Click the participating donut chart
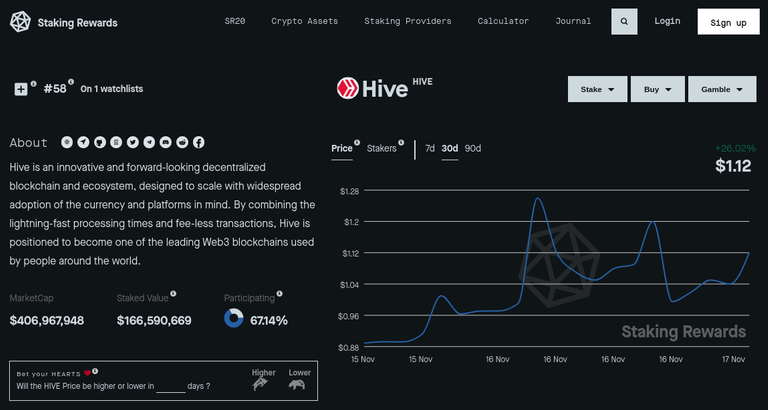Viewport: 768px width, 410px height. pyautogui.click(x=234, y=318)
